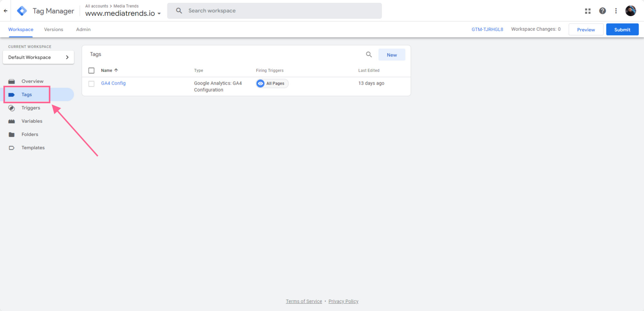Image resolution: width=644 pixels, height=311 pixels.
Task: Click the Media Trends breadcrumb text
Action: pos(126,6)
